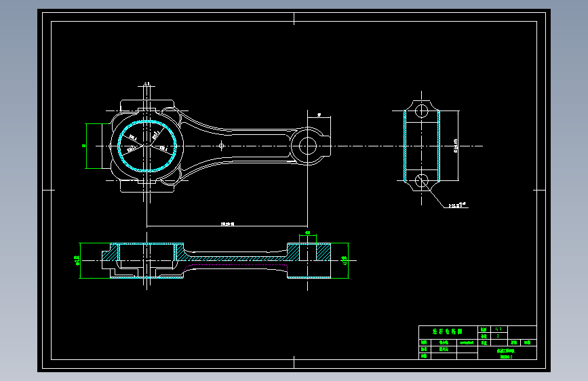This screenshot has height=381, width=588.
Task: Select center-distance dimension text below top view
Action: [227, 224]
